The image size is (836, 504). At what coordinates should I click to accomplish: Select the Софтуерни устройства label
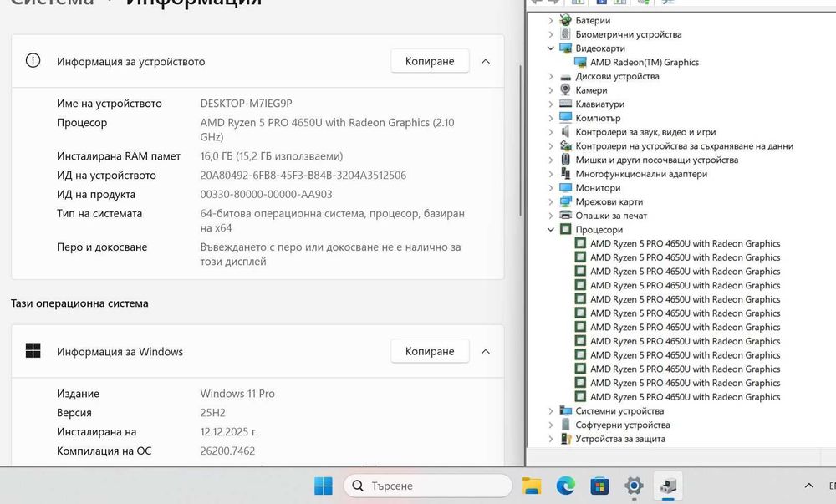(623, 425)
